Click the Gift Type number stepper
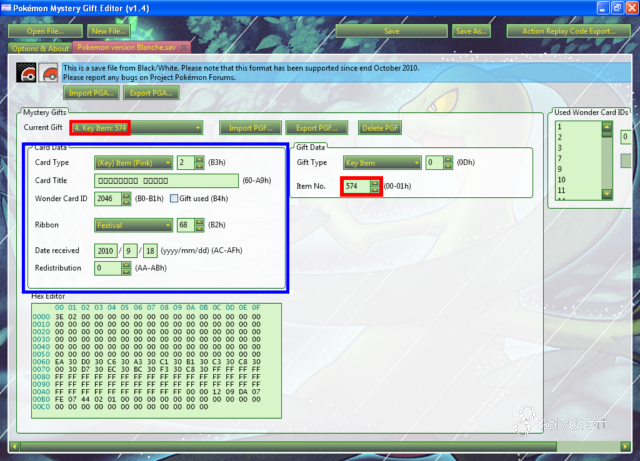This screenshot has height=461, width=640. 448,163
